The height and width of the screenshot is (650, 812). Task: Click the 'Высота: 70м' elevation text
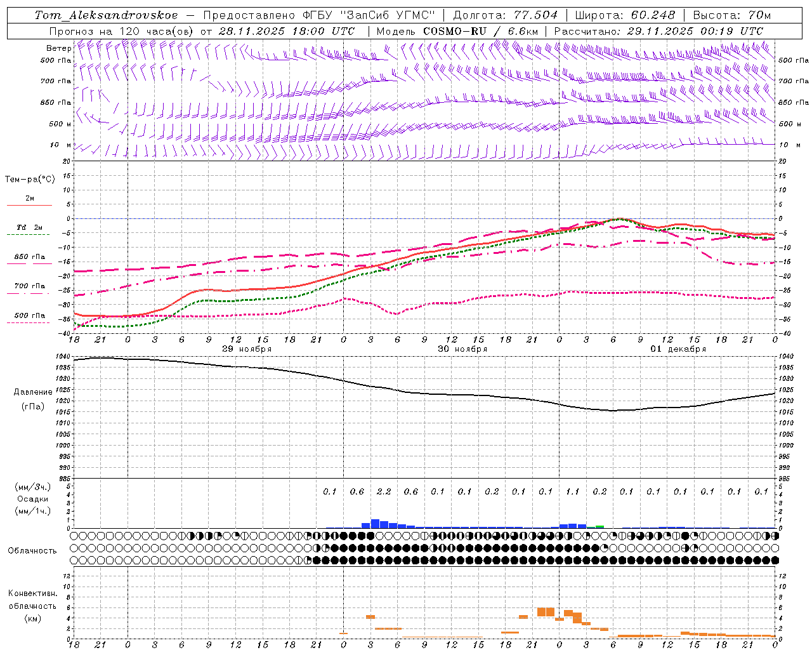coord(732,15)
